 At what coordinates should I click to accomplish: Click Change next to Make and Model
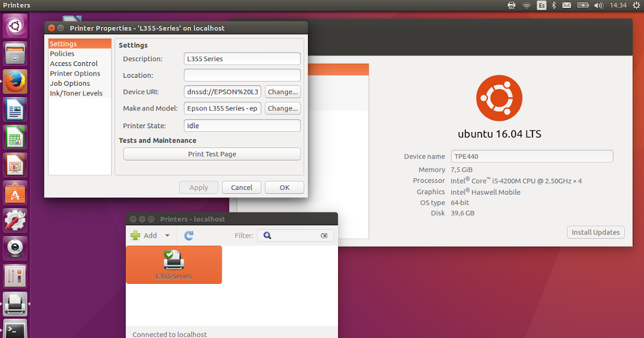tap(282, 108)
